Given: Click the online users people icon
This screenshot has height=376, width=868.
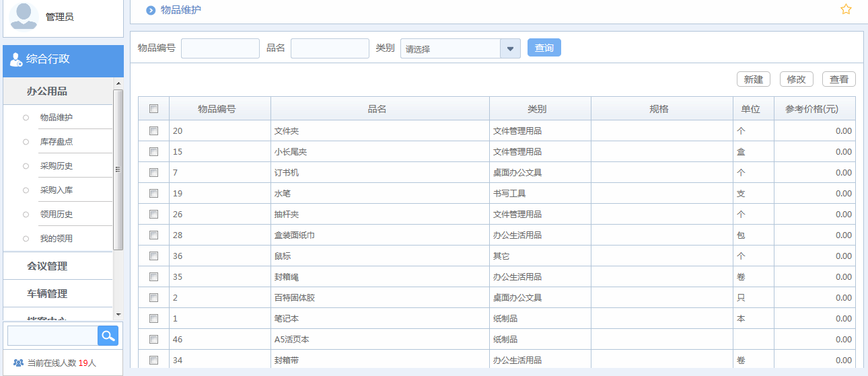Looking at the screenshot, I should pyautogui.click(x=18, y=363).
